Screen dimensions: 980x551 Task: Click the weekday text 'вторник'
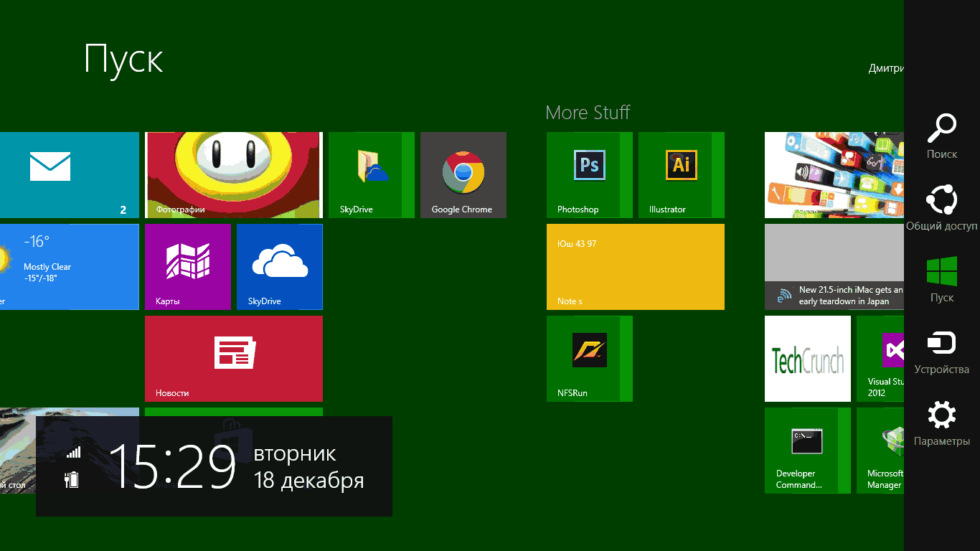tap(295, 454)
